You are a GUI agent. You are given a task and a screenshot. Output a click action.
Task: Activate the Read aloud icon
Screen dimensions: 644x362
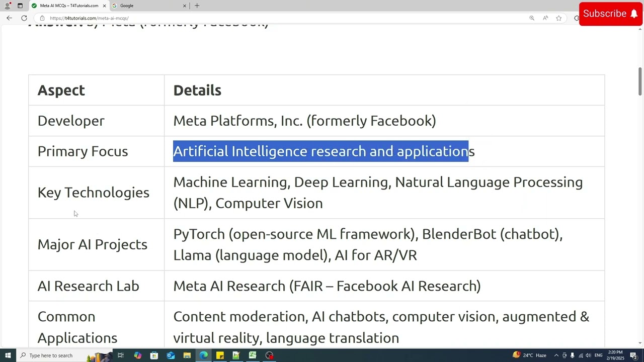coord(545,18)
